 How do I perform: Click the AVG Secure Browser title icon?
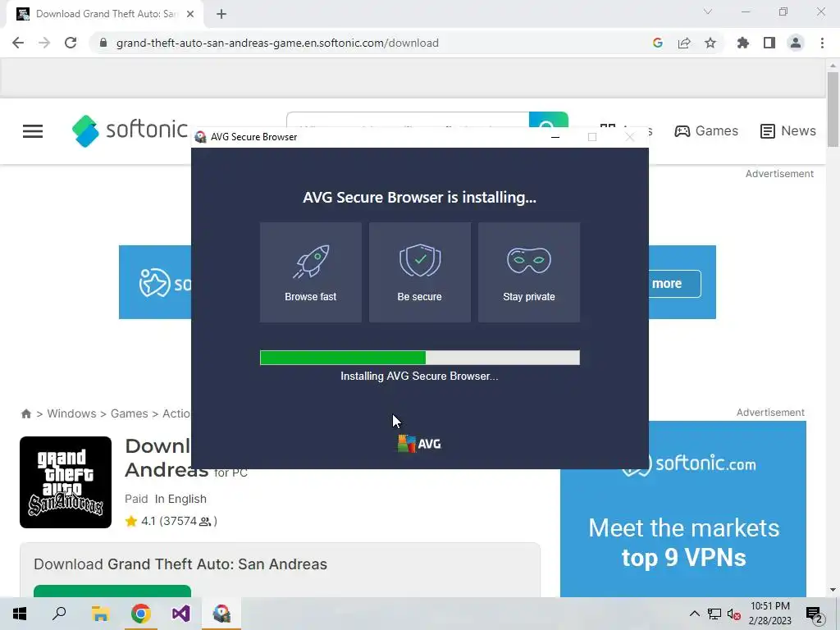(200, 137)
